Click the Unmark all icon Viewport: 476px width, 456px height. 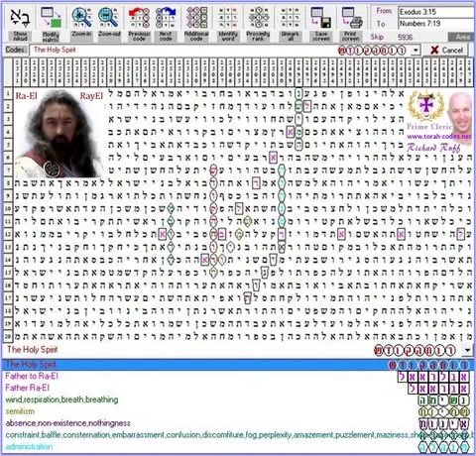click(x=291, y=18)
